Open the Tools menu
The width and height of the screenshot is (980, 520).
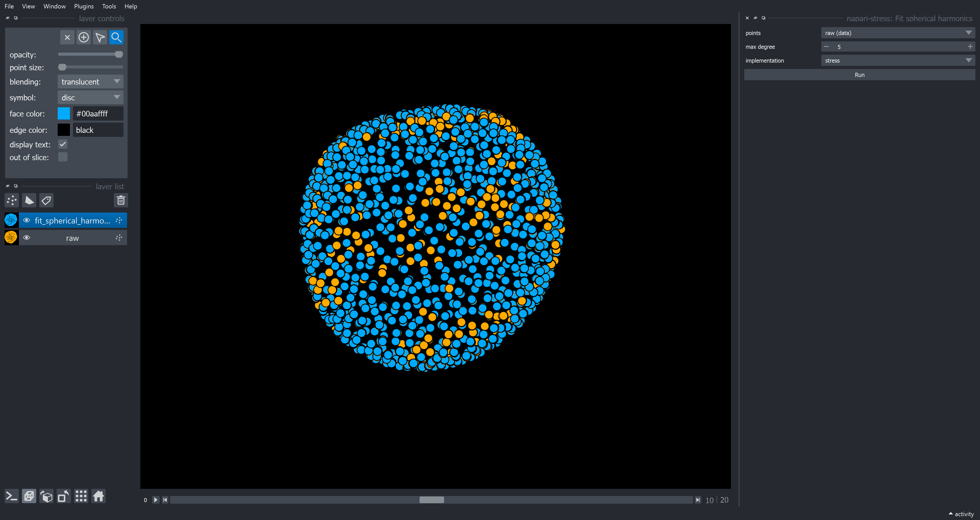click(109, 6)
